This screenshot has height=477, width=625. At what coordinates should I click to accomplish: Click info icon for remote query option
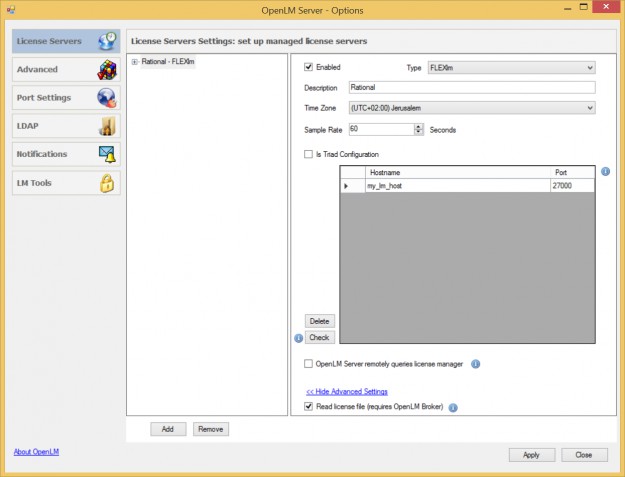point(475,364)
